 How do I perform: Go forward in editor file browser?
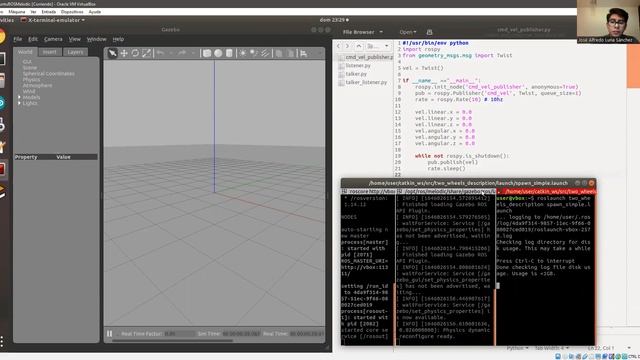point(348,46)
